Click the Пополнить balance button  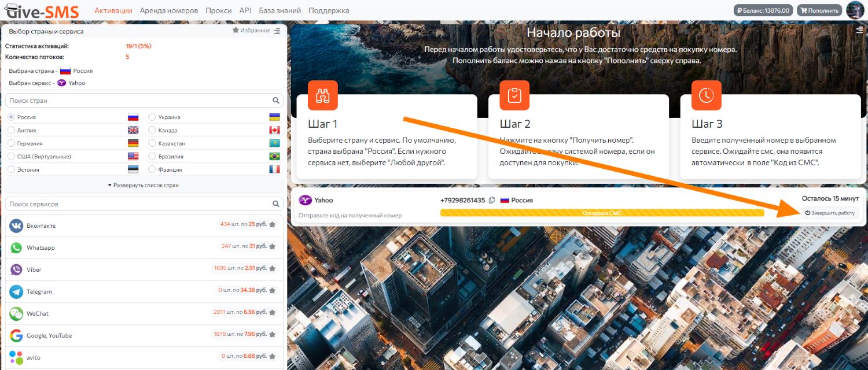[819, 10]
